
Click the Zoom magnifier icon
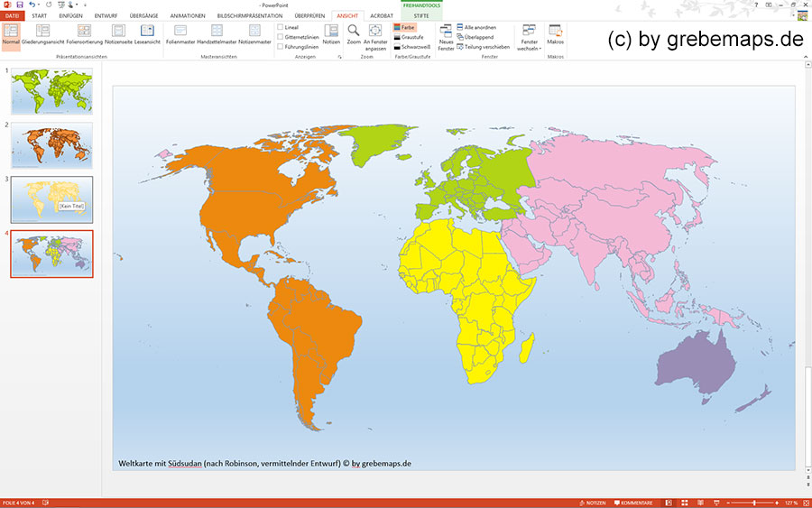coord(354,34)
